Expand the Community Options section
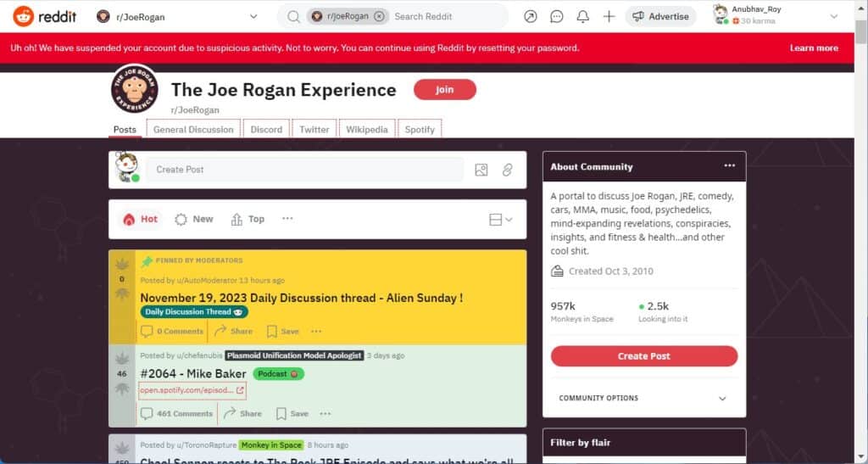This screenshot has width=868, height=464. coord(722,398)
